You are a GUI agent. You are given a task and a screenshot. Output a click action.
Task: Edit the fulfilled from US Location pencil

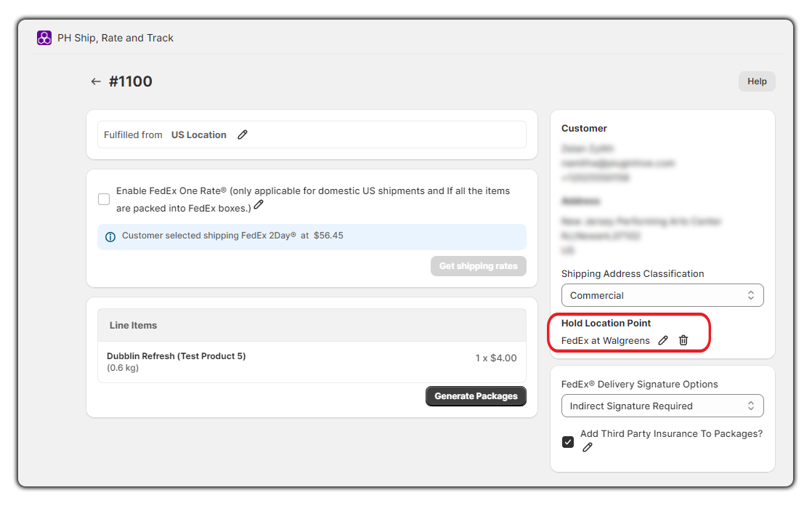pyautogui.click(x=243, y=134)
